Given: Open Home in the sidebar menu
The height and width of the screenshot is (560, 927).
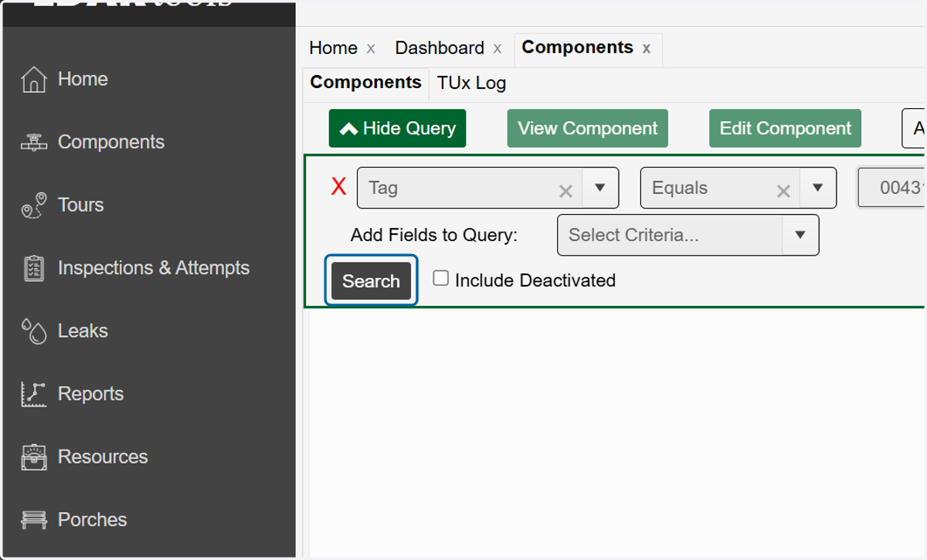Looking at the screenshot, I should [x=83, y=79].
